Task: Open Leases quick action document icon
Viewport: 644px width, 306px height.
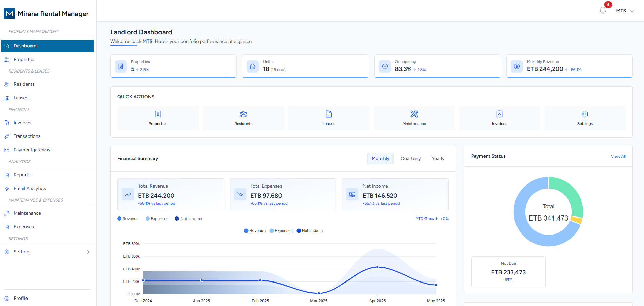Action: (329, 114)
